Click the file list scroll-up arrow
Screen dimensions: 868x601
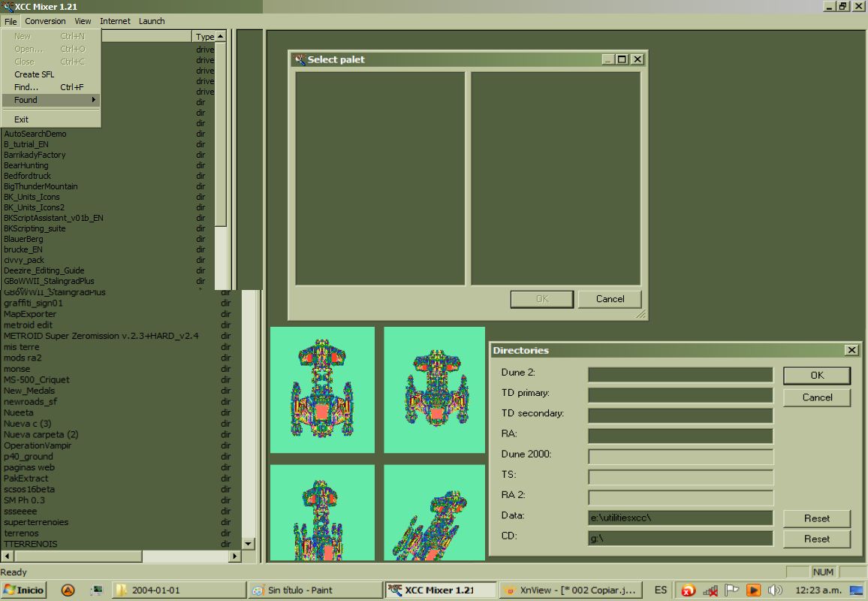220,36
